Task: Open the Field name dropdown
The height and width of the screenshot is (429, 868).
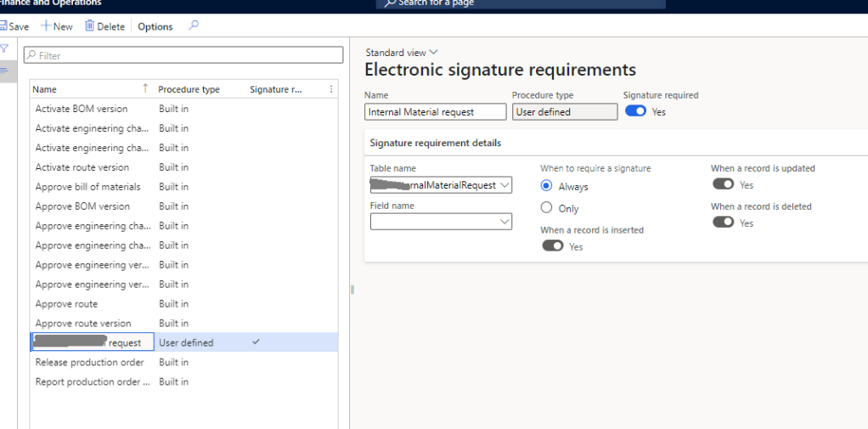Action: click(x=504, y=222)
